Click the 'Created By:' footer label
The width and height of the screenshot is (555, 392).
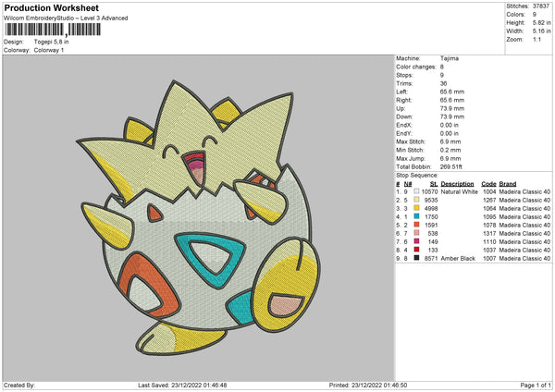click(19, 385)
